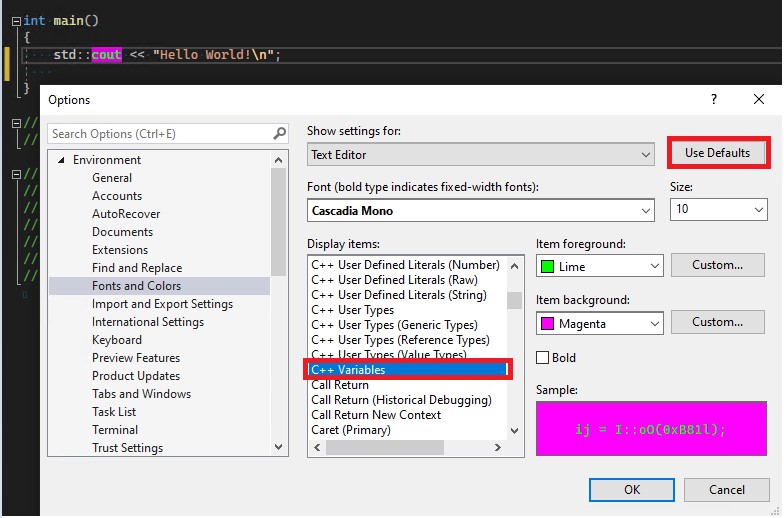784x518 pixels.
Task: Select Tabs and Windows in the tree
Action: pos(141,394)
